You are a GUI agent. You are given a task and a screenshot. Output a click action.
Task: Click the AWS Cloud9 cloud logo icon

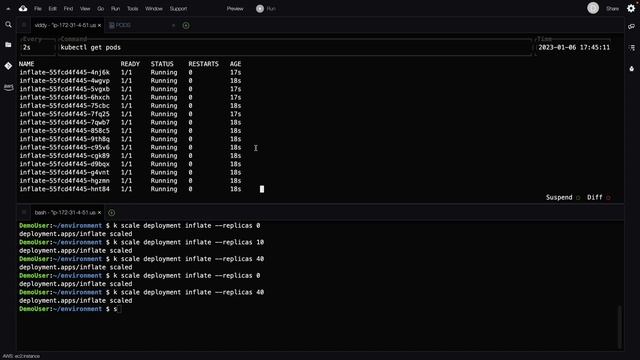point(23,8)
